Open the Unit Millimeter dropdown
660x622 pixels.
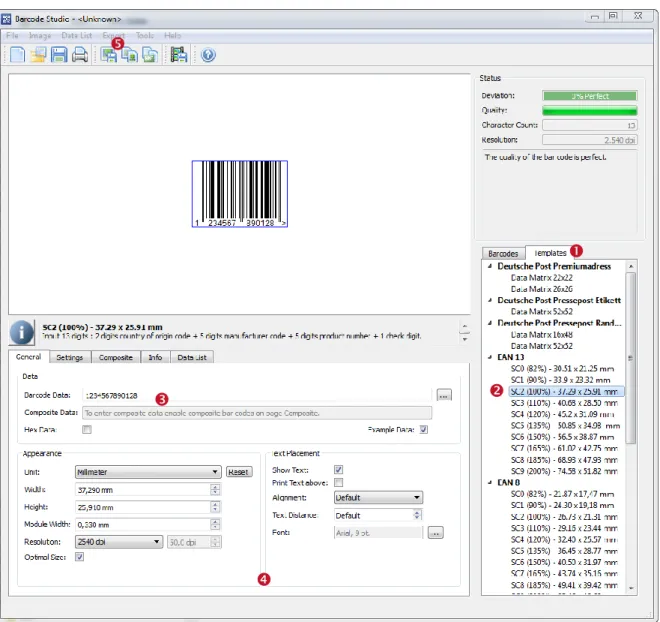pyautogui.click(x=148, y=472)
